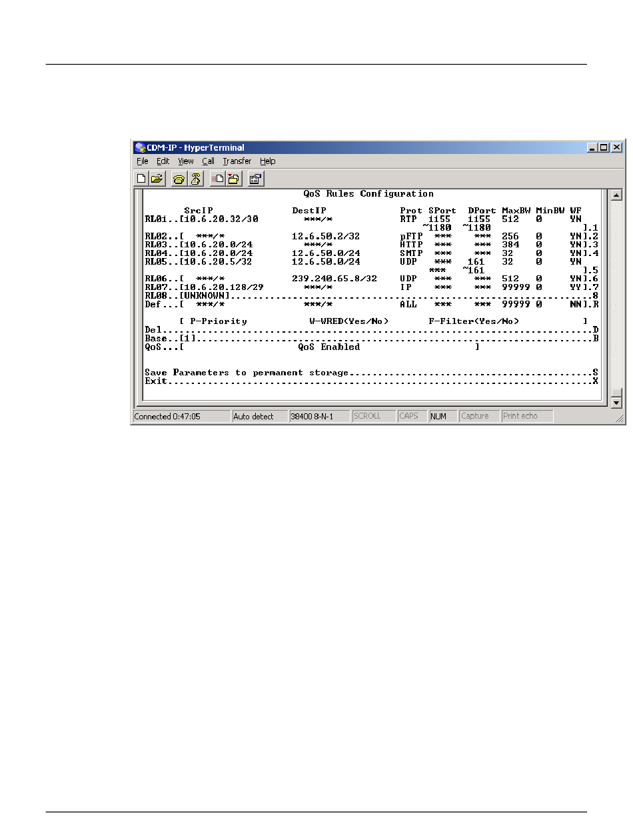Open the Edit menu
The height and width of the screenshot is (840, 633).
pos(163,161)
